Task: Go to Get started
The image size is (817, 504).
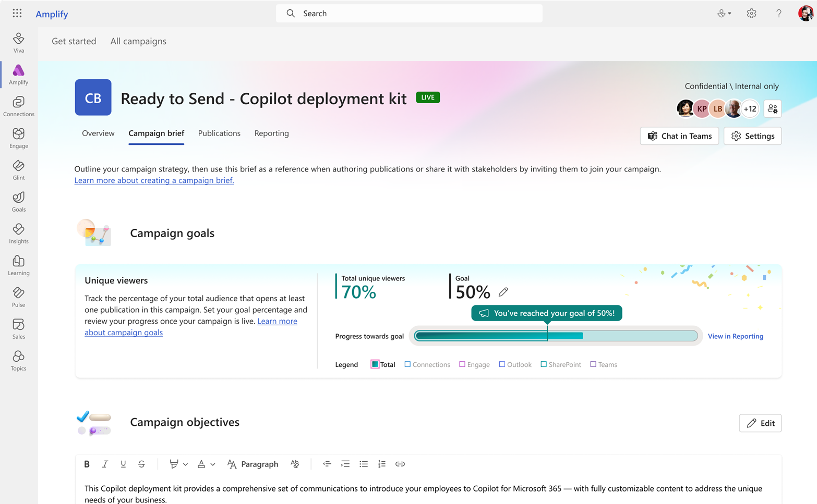Action: (74, 41)
